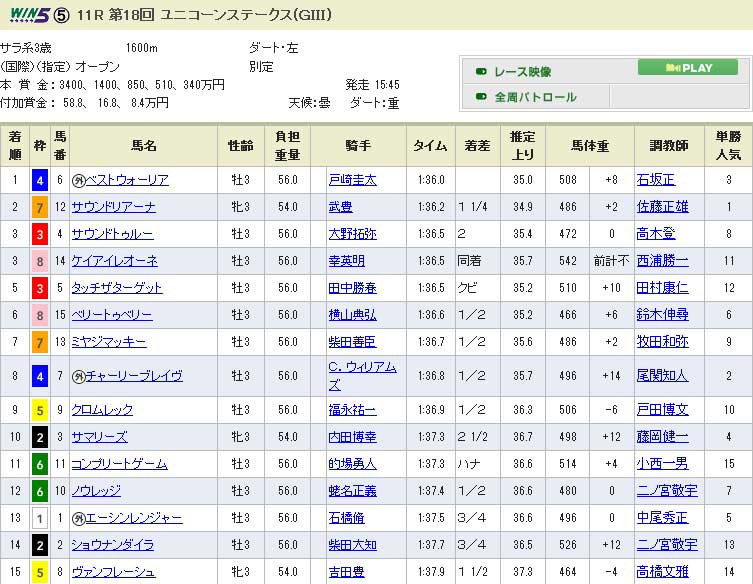Click the 騎手 column header
This screenshot has width=753, height=584.
click(358, 146)
